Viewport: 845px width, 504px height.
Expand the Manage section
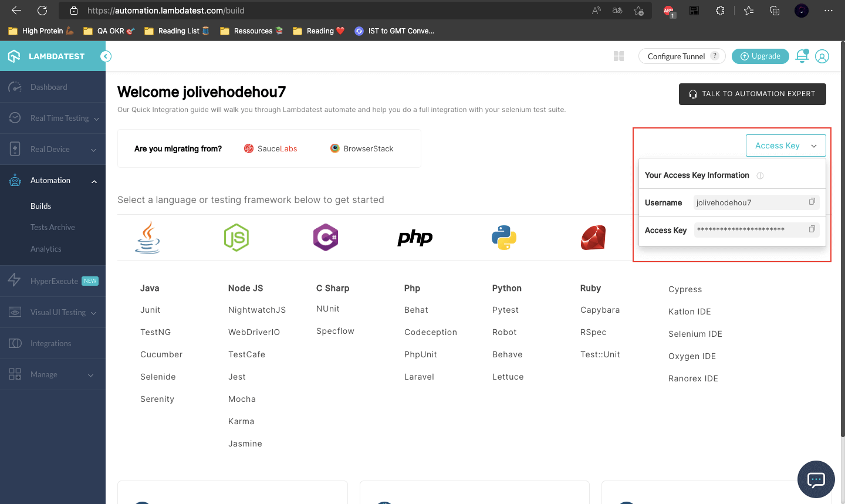53,374
